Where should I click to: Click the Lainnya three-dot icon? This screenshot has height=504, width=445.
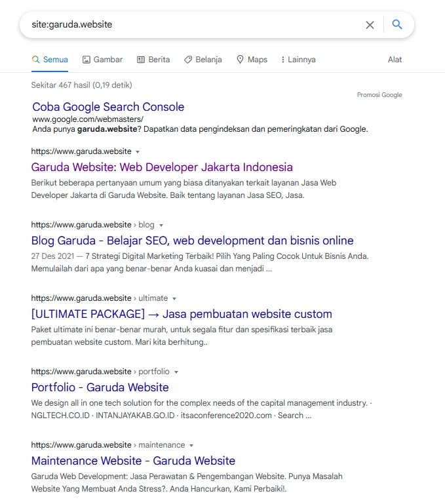coord(282,60)
